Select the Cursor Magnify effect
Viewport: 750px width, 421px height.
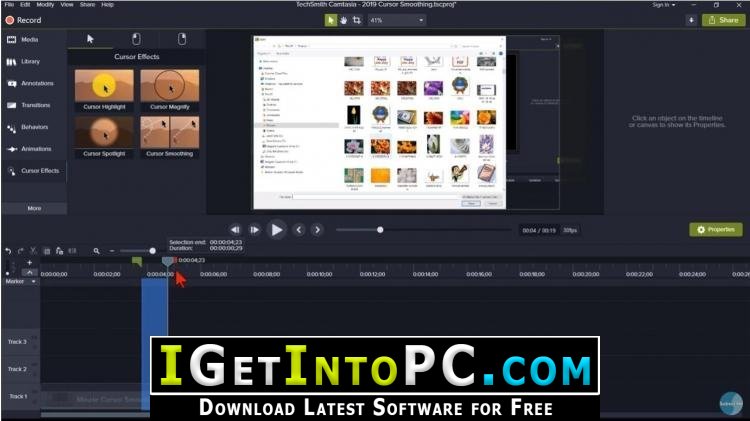tap(170, 90)
